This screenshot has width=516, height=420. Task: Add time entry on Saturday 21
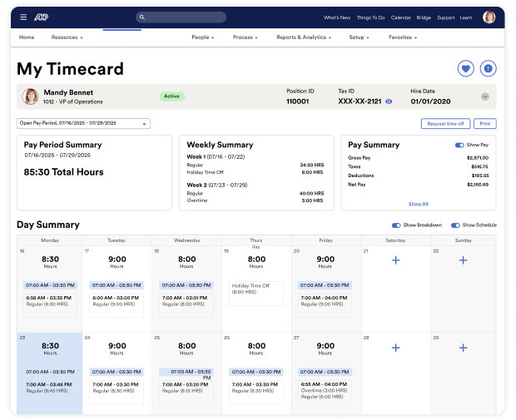(x=395, y=260)
